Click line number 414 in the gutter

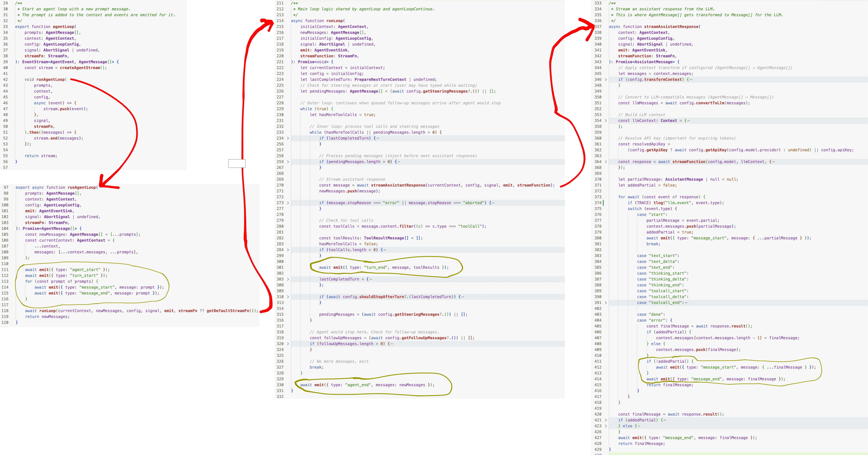(x=598, y=379)
